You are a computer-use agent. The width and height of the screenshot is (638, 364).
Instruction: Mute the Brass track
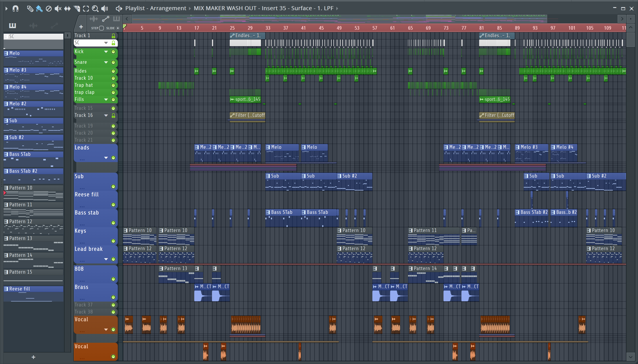[x=113, y=297]
